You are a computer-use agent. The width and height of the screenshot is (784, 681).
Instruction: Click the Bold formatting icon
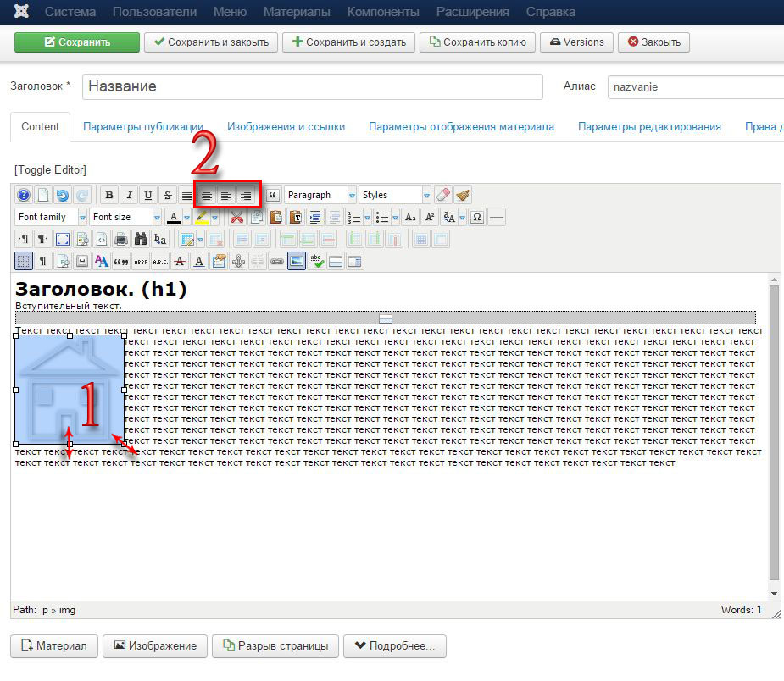[x=108, y=196]
